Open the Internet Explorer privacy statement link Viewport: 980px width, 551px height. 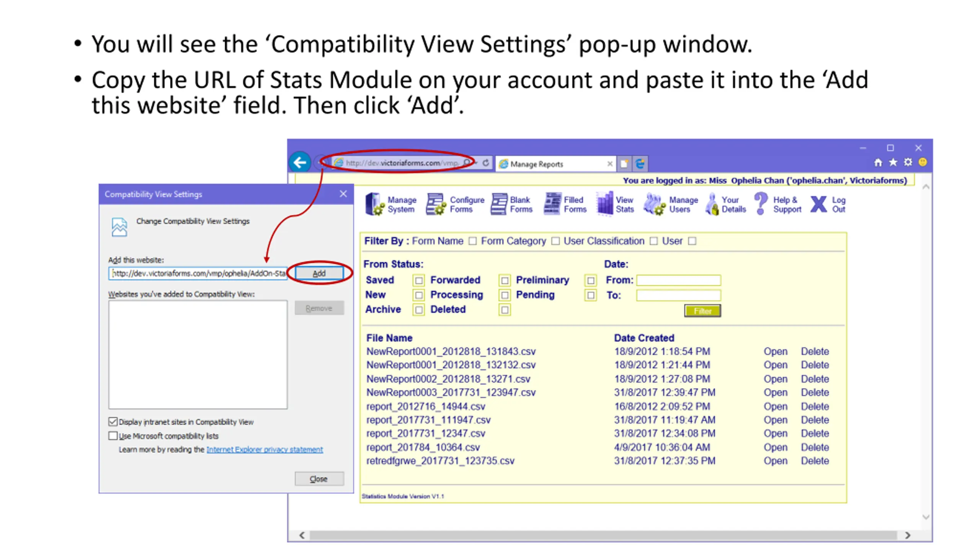click(x=265, y=450)
